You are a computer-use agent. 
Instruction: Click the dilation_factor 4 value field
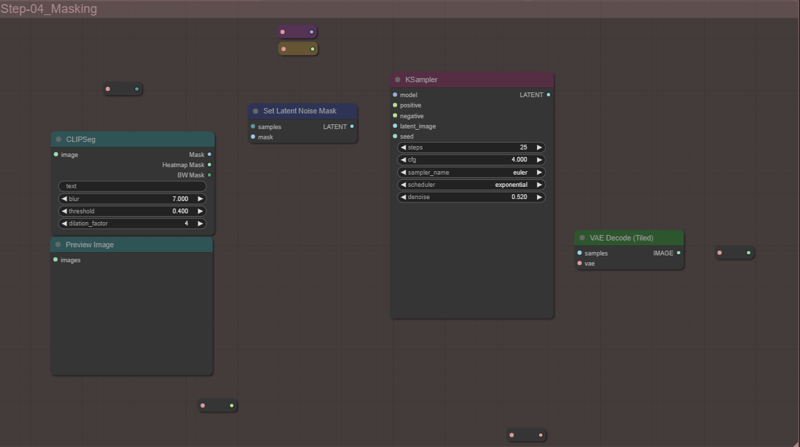point(132,223)
